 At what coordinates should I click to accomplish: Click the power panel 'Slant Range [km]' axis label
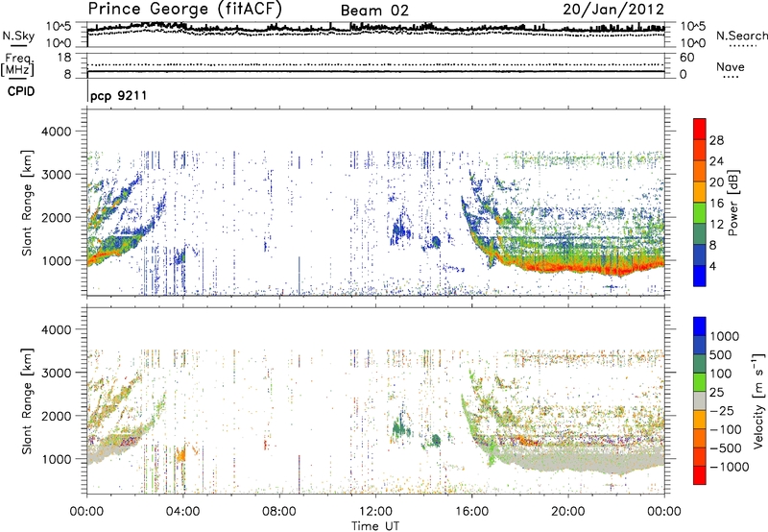(27, 203)
